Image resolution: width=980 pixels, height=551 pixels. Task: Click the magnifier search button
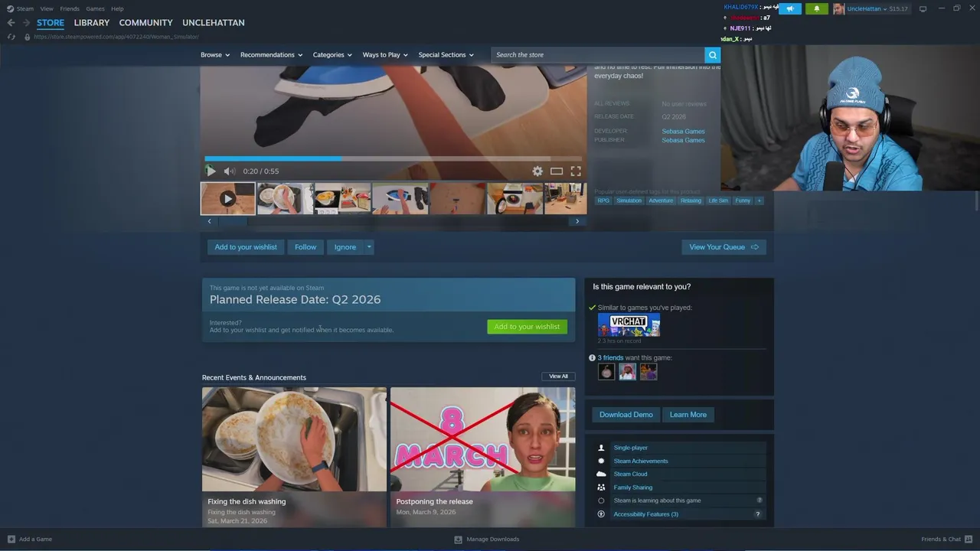(x=712, y=55)
